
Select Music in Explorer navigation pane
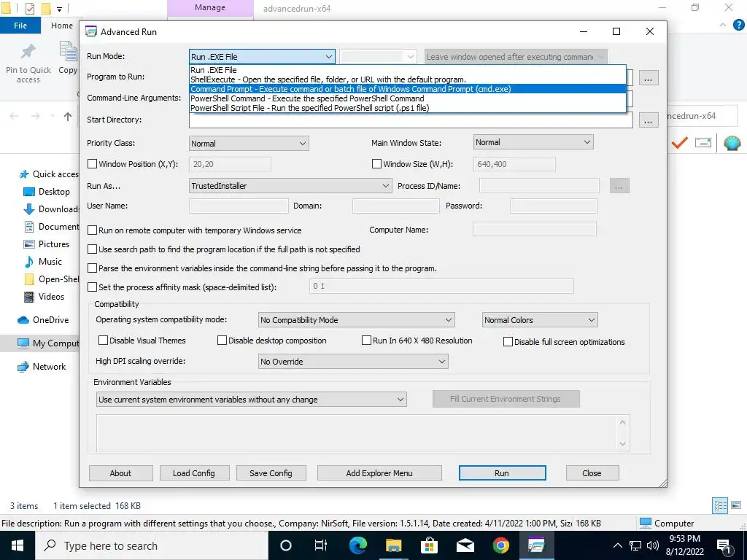(x=50, y=262)
